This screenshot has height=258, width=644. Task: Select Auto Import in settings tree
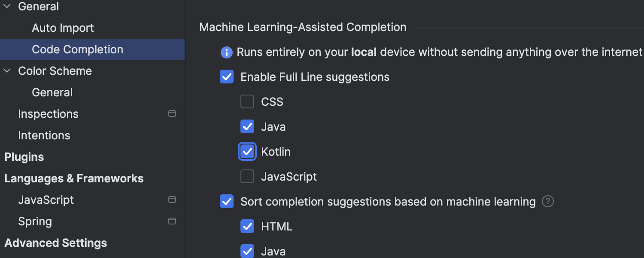[63, 28]
